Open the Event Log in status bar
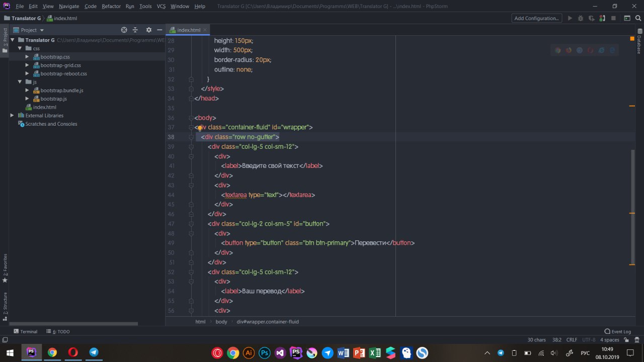 pyautogui.click(x=617, y=332)
